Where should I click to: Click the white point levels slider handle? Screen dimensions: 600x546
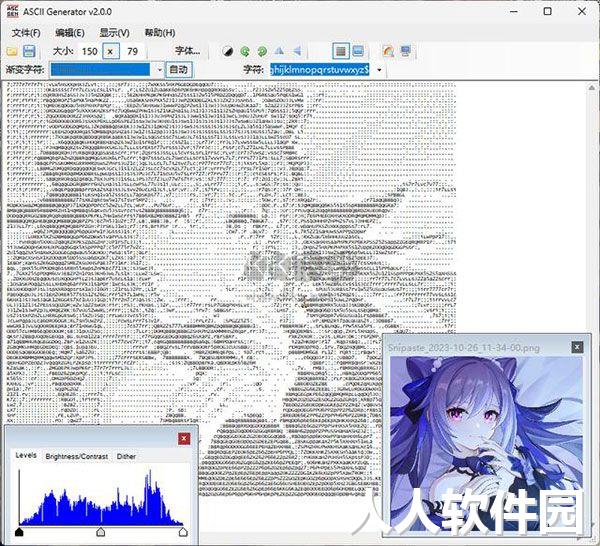(x=183, y=532)
